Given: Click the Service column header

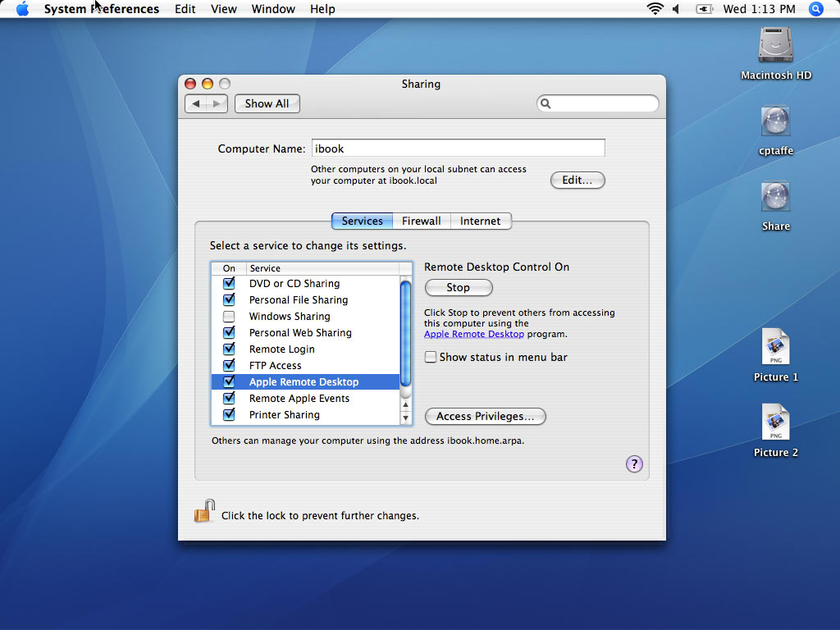Looking at the screenshot, I should 322,268.
